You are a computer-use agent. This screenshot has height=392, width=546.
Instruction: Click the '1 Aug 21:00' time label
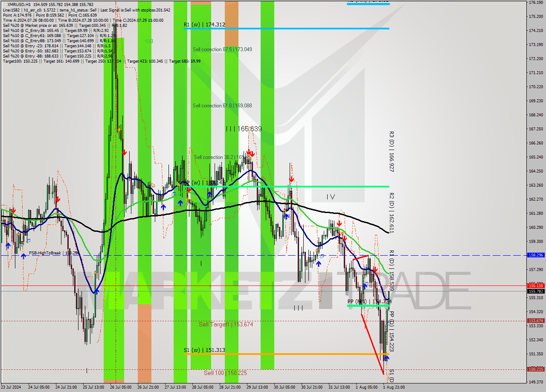tap(394, 387)
